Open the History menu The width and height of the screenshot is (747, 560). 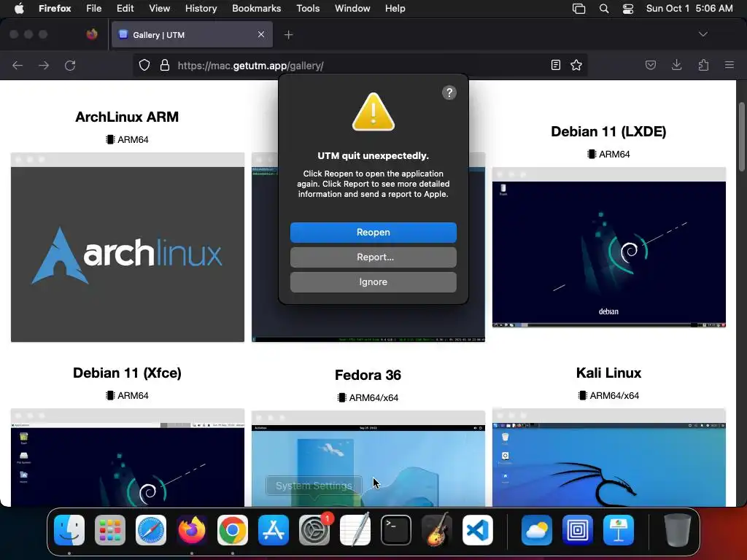click(x=201, y=9)
